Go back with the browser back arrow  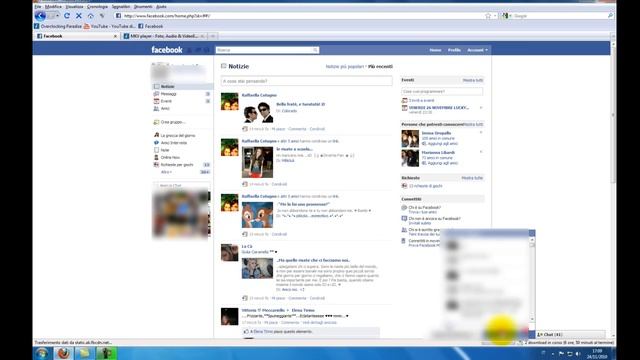click(40, 16)
